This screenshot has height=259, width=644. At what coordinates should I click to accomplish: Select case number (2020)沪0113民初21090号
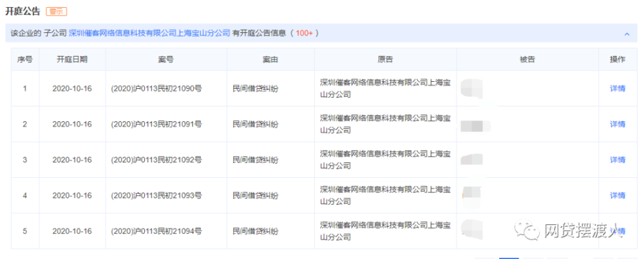coord(156,88)
